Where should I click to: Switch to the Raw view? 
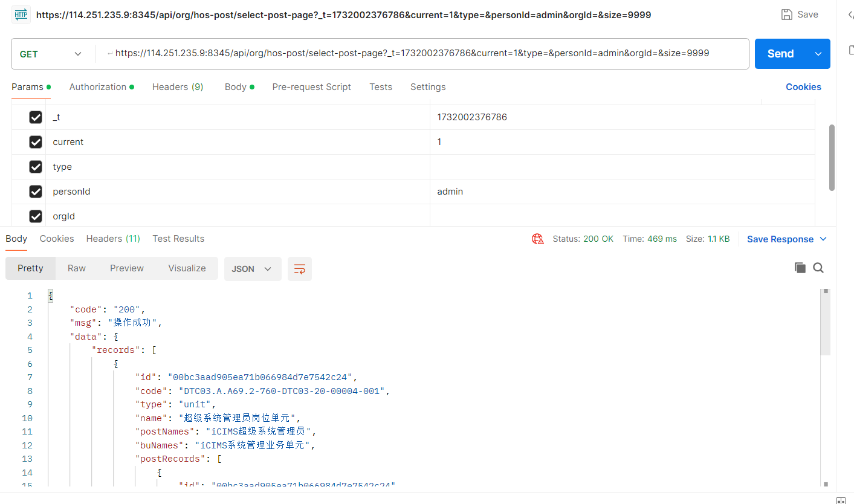click(77, 268)
